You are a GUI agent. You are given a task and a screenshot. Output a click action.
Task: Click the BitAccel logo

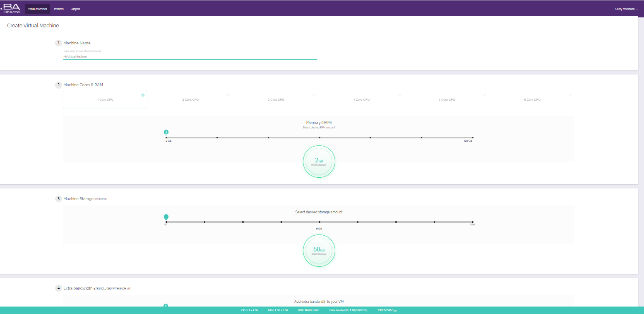pos(11,8)
